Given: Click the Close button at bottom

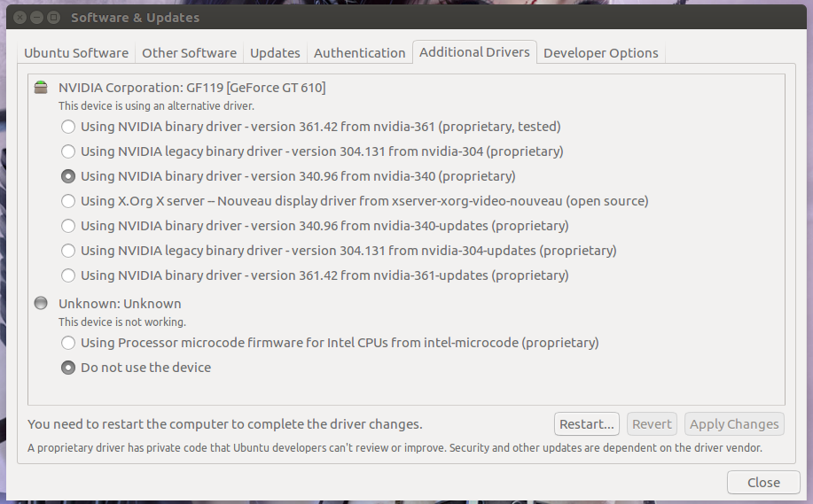Looking at the screenshot, I should point(762,483).
